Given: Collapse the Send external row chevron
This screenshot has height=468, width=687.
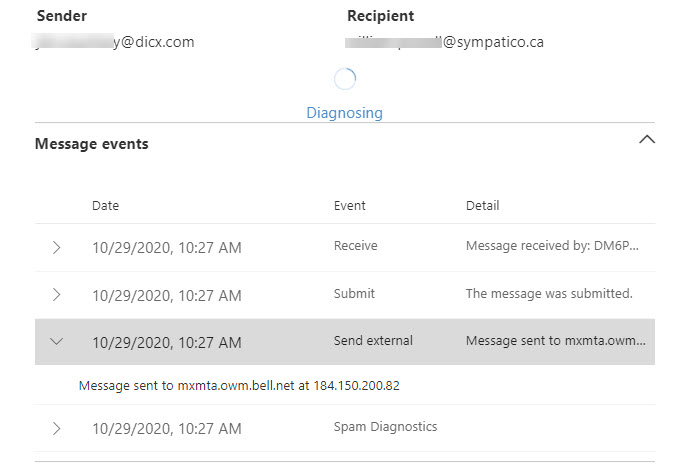Looking at the screenshot, I should (56, 341).
